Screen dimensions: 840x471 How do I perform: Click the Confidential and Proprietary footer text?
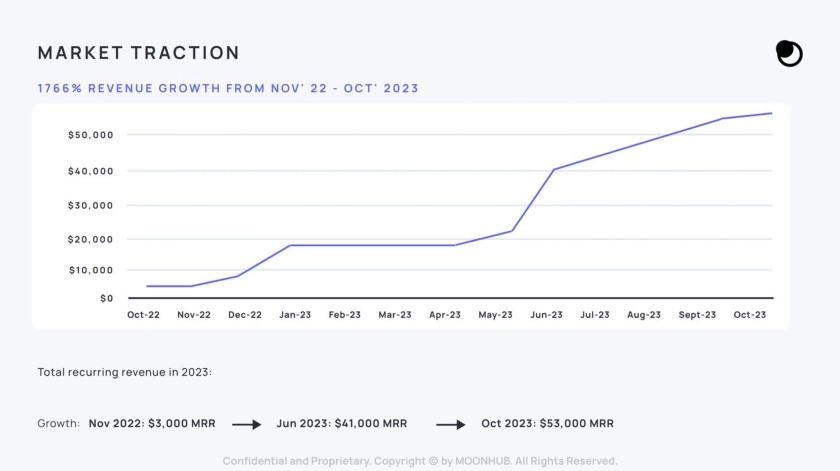[420, 461]
